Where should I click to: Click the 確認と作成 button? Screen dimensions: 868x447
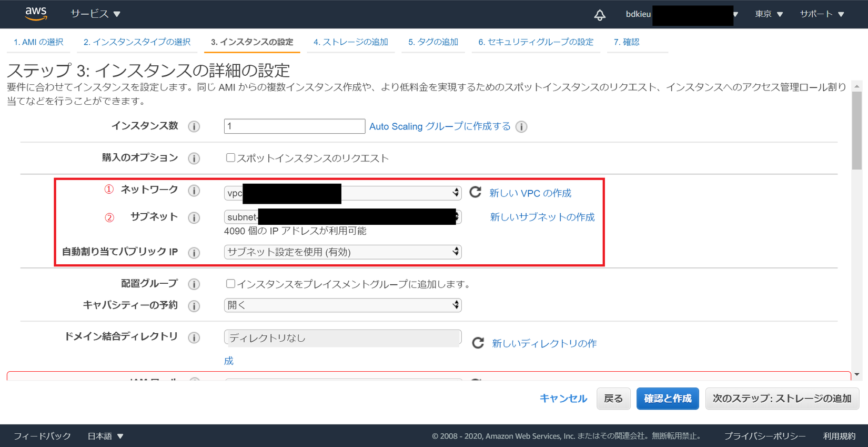point(668,399)
